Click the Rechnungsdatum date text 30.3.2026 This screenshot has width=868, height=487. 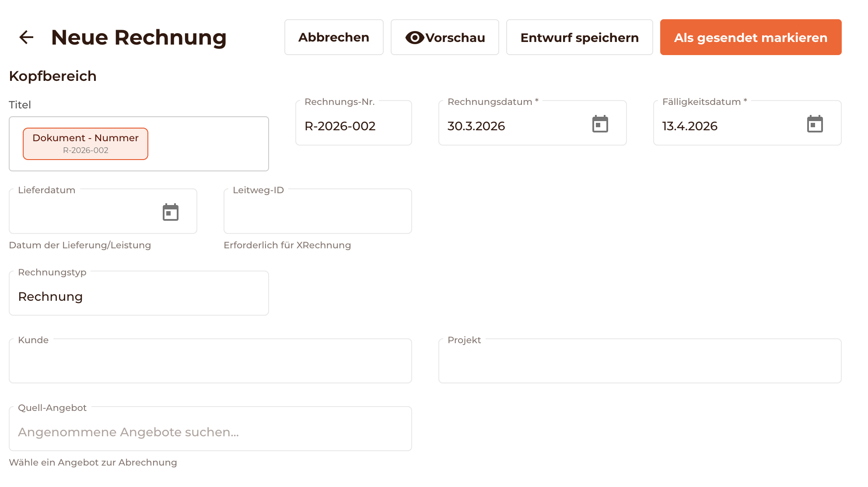tap(476, 126)
